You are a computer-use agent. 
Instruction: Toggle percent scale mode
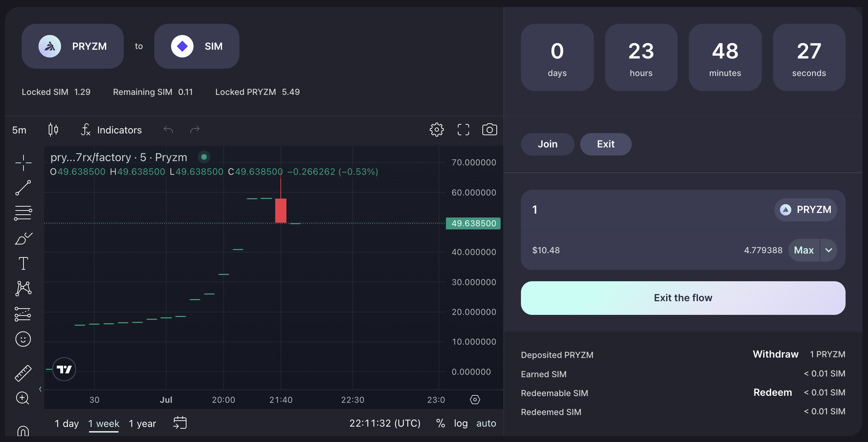coord(441,423)
